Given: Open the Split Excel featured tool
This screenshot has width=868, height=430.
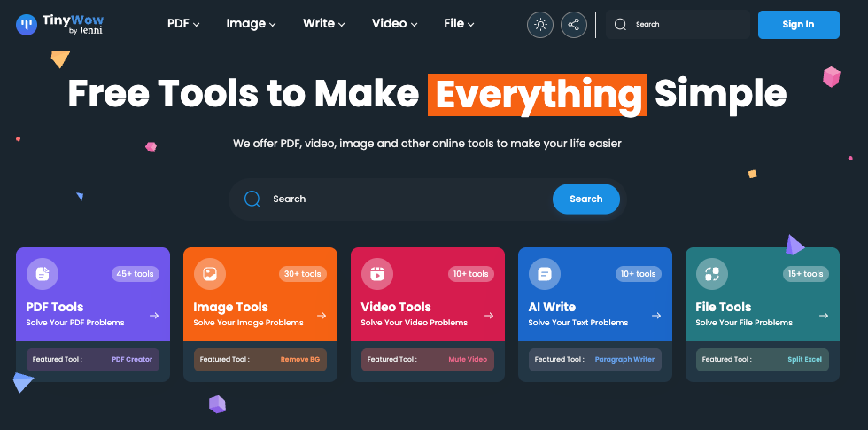Looking at the screenshot, I should coord(805,360).
